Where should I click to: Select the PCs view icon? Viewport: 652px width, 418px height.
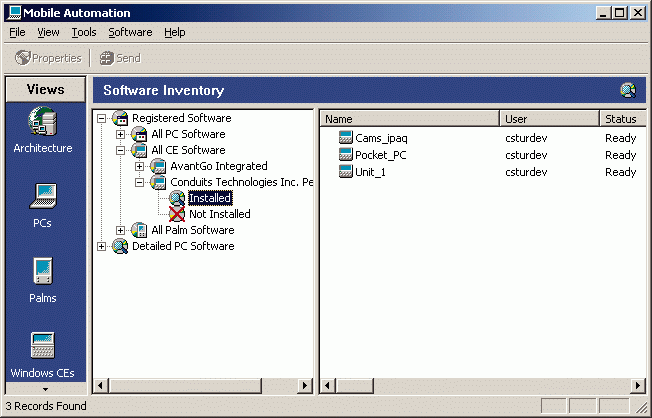click(x=42, y=194)
